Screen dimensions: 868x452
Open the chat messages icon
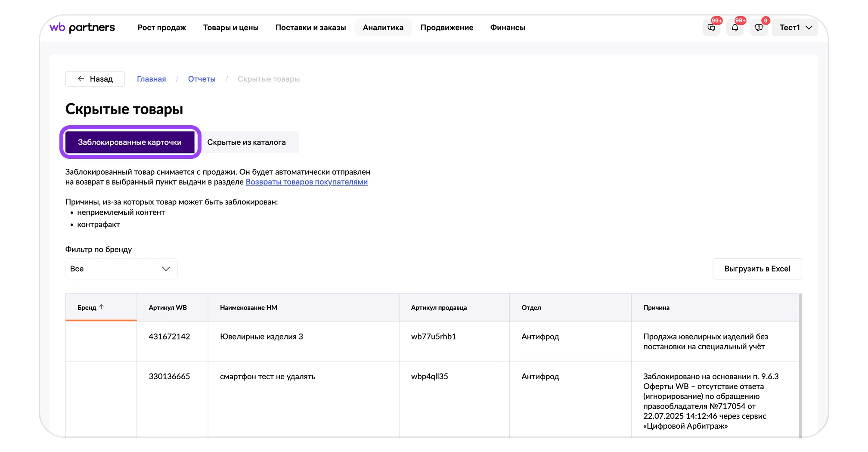tap(711, 28)
